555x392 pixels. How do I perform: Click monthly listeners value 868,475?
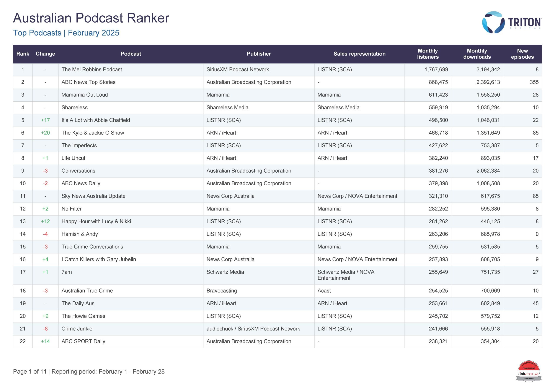pyautogui.click(x=438, y=82)
